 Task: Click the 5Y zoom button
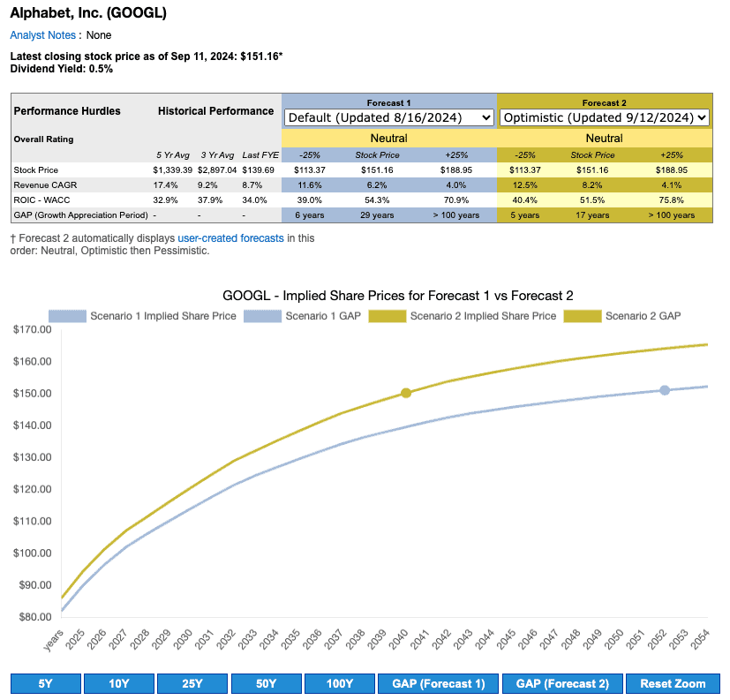pyautogui.click(x=46, y=684)
